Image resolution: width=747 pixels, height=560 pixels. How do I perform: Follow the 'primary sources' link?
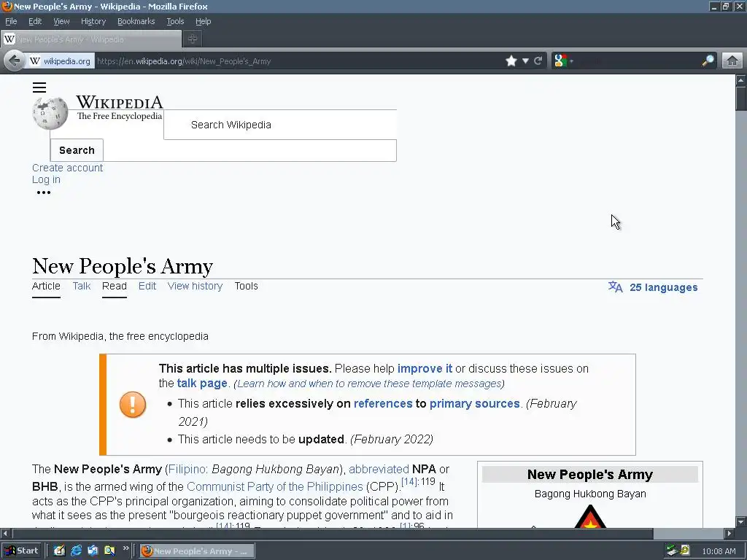pyautogui.click(x=474, y=404)
